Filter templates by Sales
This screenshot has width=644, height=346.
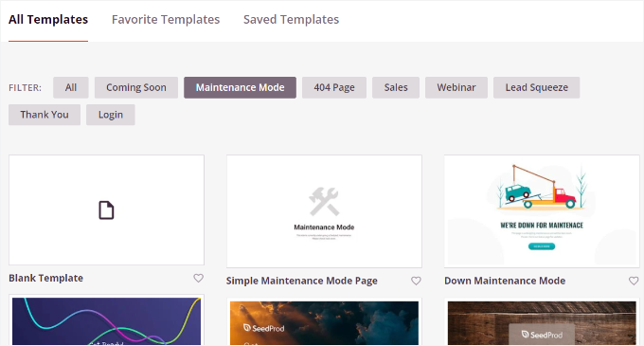(396, 87)
